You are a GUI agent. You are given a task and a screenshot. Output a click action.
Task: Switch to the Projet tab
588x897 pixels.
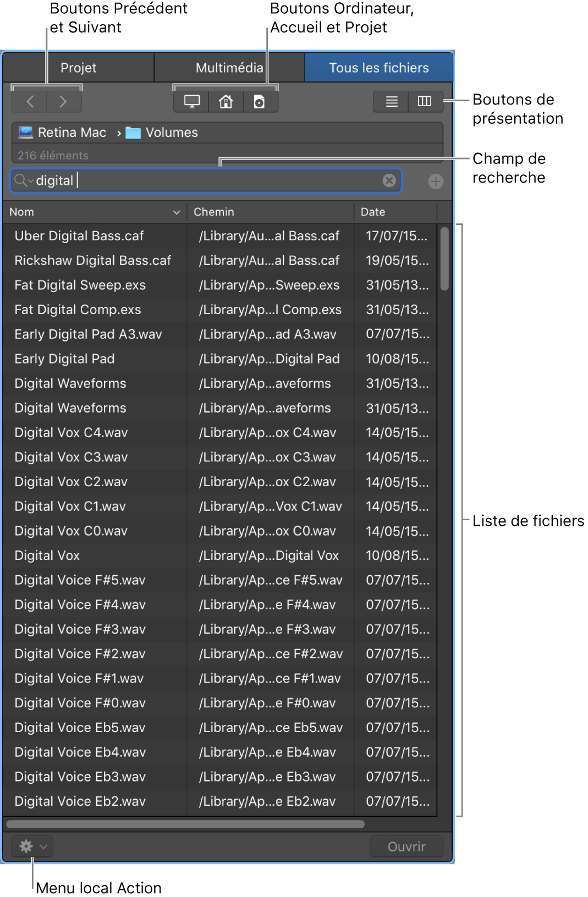[x=78, y=68]
